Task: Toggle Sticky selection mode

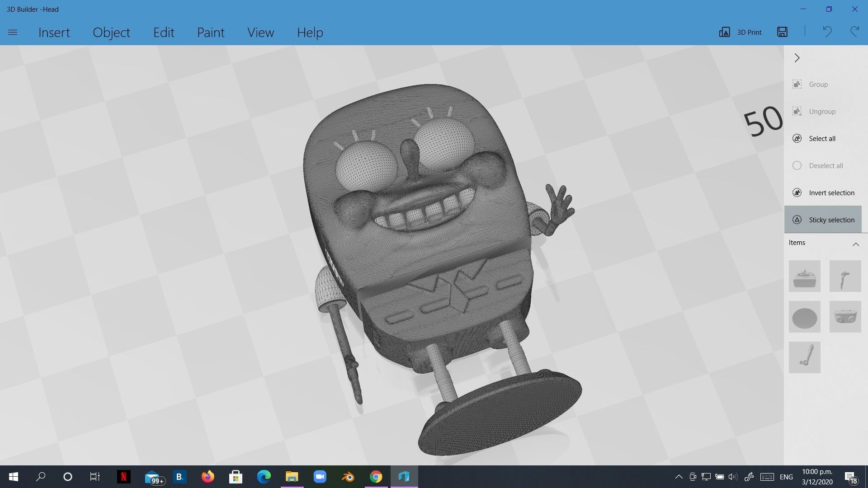Action: pos(823,220)
